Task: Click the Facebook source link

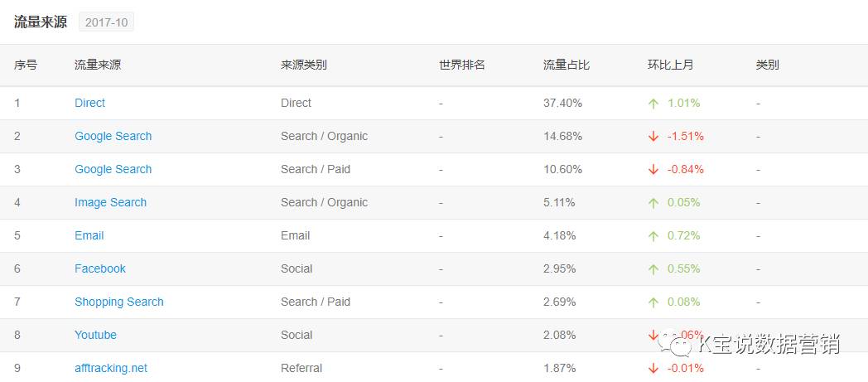Action: tap(100, 268)
